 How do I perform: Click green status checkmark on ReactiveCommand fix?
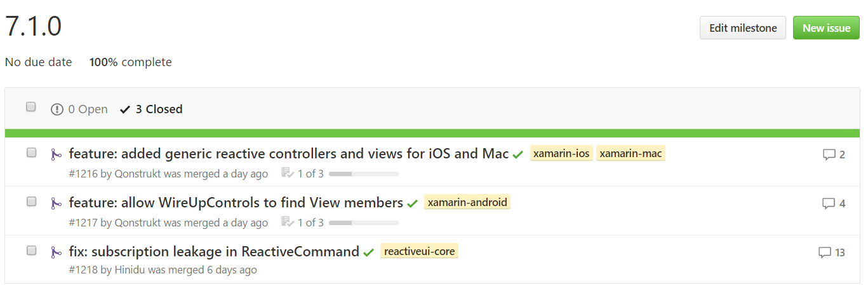click(368, 252)
